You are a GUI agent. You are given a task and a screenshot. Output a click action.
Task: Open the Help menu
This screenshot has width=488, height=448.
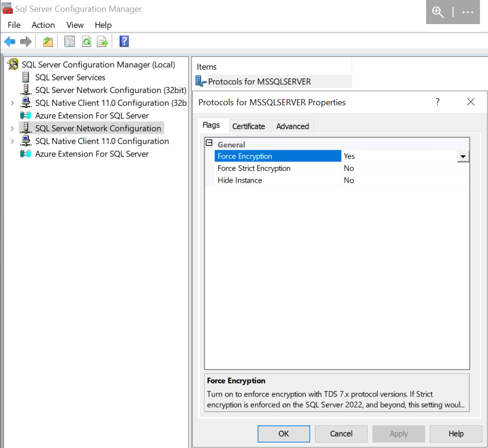[103, 25]
